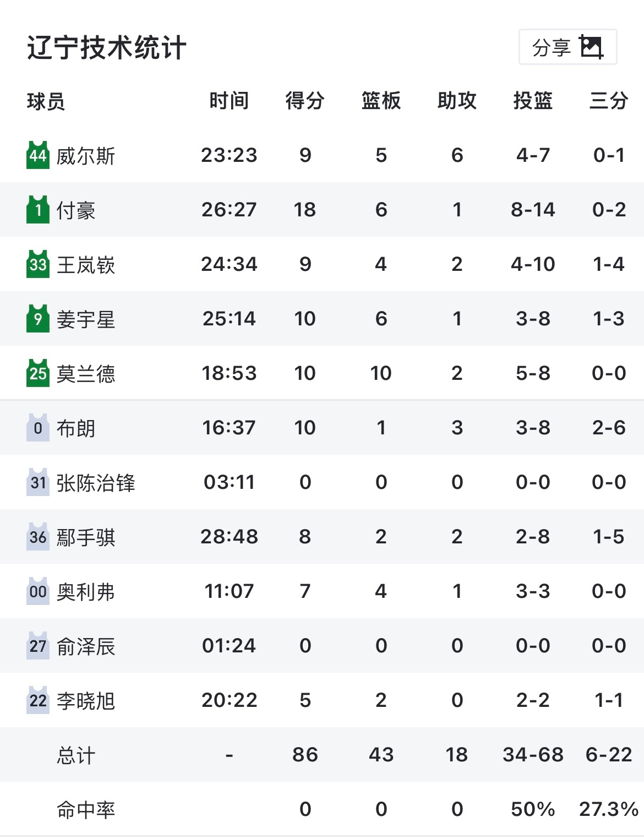Select green jersey icon number 1
644x839 pixels.
(38, 210)
